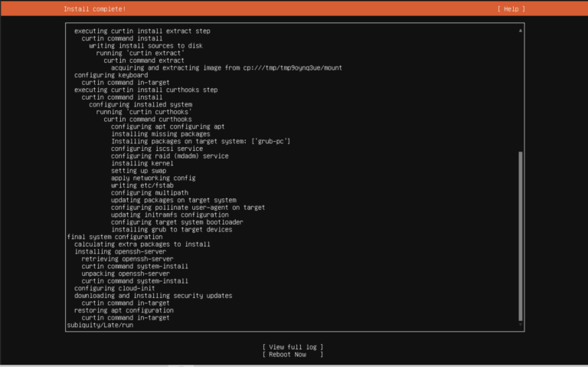Select line 'configuring installed system'
588x367 pixels.
141,105
